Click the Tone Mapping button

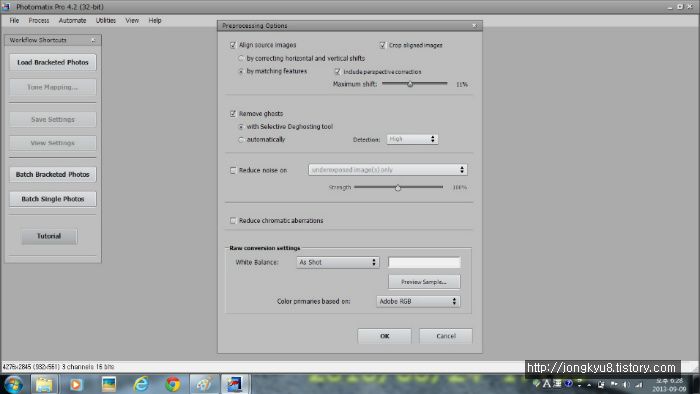[x=53, y=87]
